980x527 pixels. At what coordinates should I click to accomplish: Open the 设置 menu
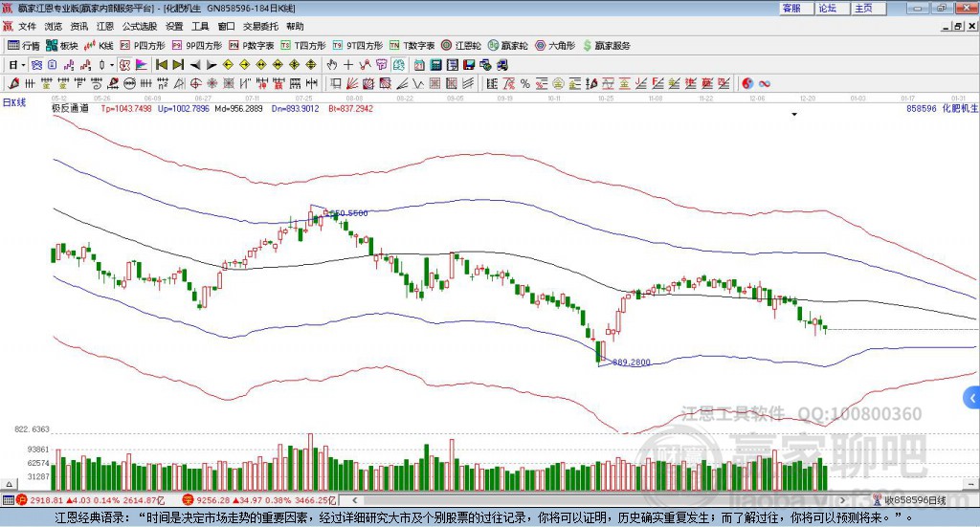pos(174,26)
